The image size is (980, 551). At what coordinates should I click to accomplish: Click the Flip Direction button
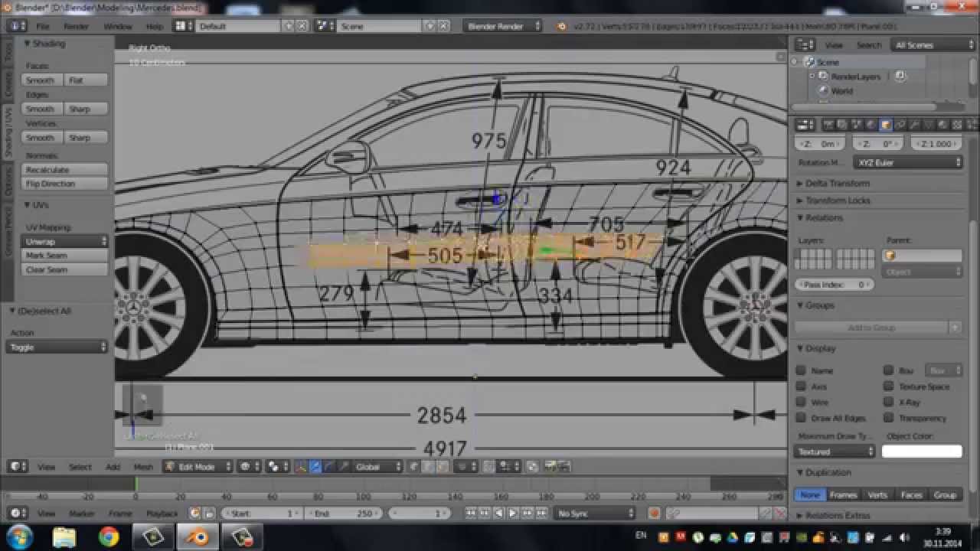coord(65,184)
